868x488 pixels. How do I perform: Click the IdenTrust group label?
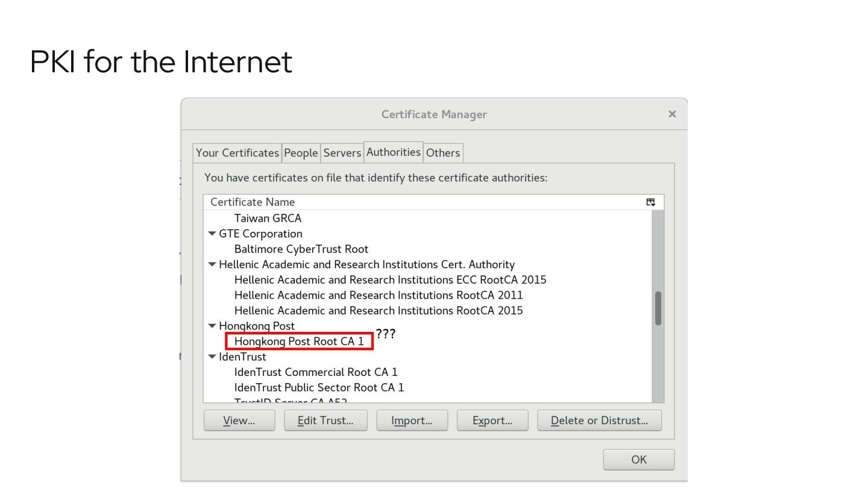pos(242,357)
